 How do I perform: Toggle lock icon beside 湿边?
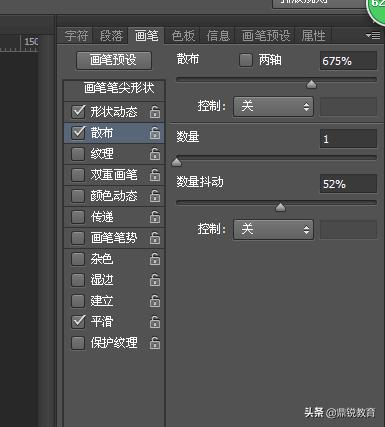pos(155,280)
